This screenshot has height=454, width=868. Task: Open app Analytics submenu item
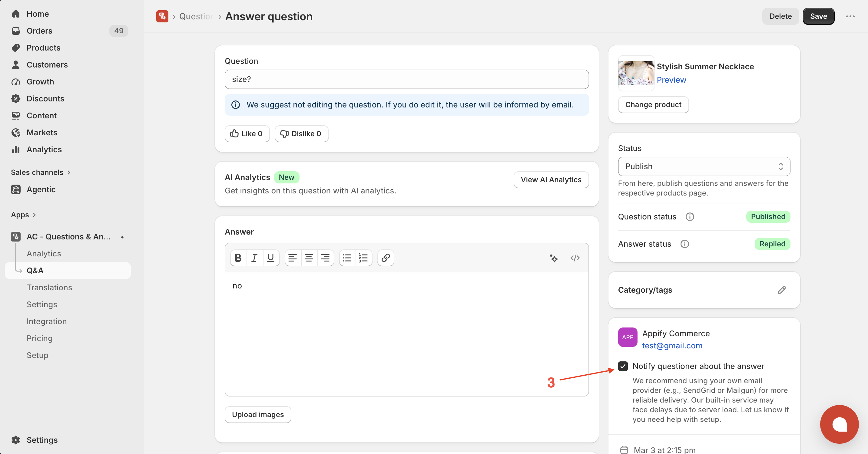44,254
